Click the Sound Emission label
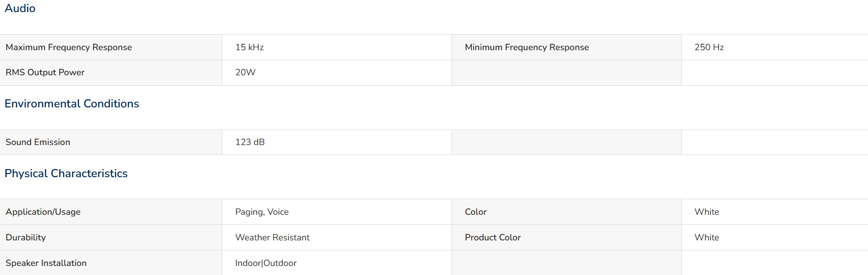 [x=38, y=142]
